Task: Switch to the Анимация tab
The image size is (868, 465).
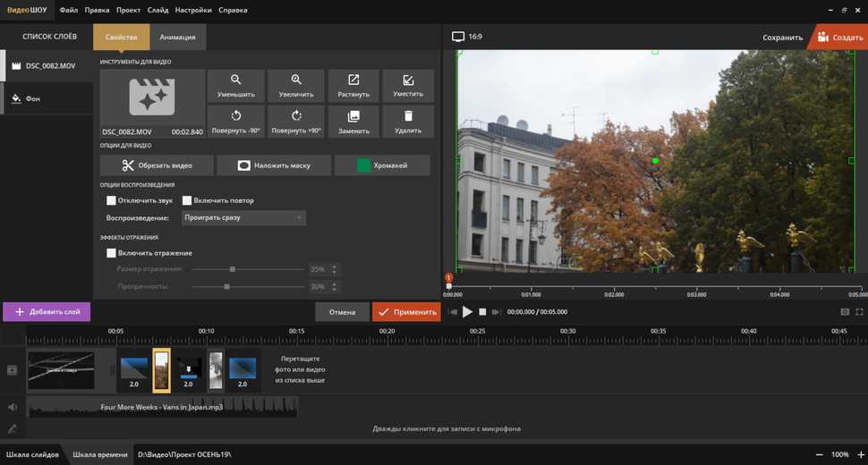Action: [177, 37]
